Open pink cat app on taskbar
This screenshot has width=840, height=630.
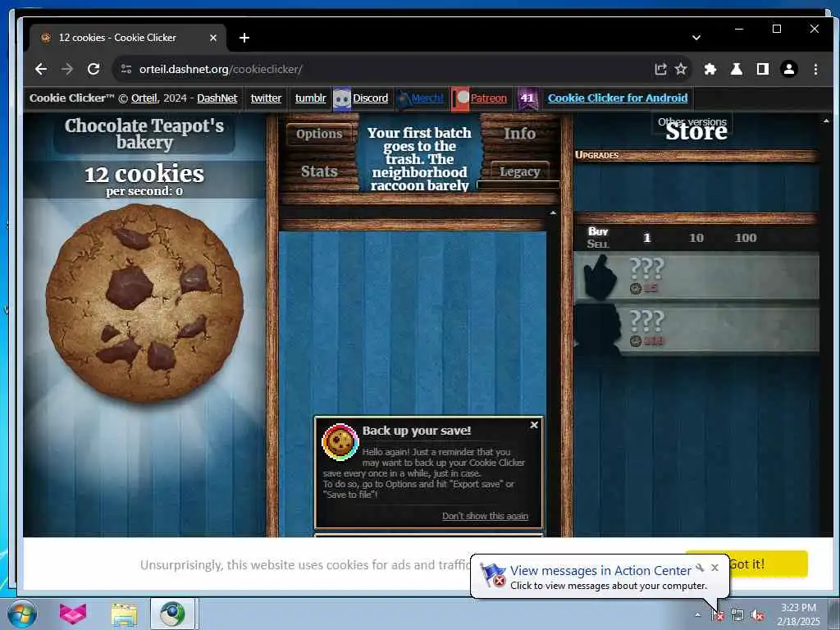[x=73, y=614]
